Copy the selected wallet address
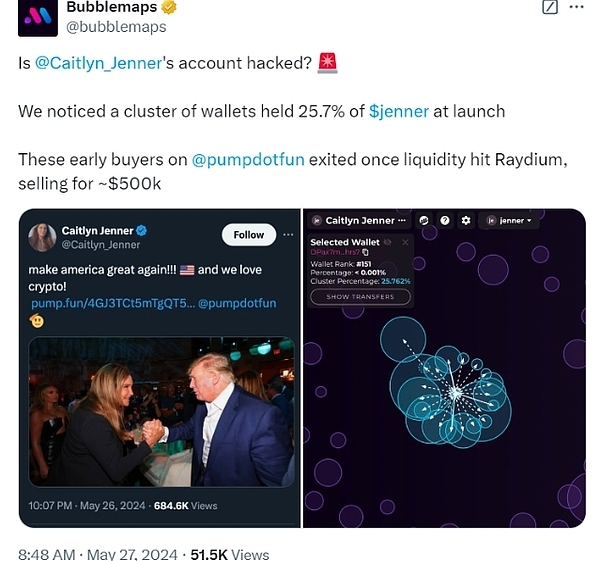 pyautogui.click(x=367, y=252)
